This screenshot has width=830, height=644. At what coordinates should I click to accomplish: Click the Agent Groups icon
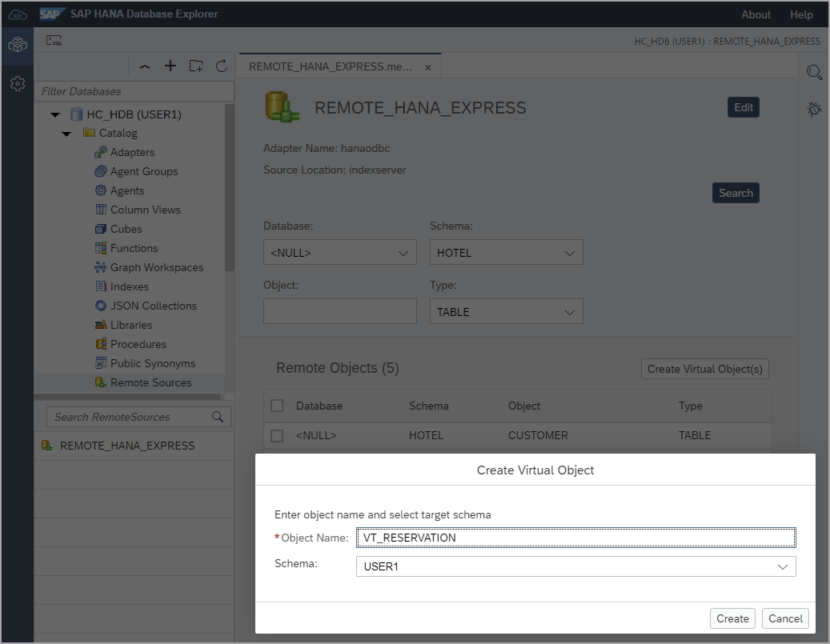101,171
